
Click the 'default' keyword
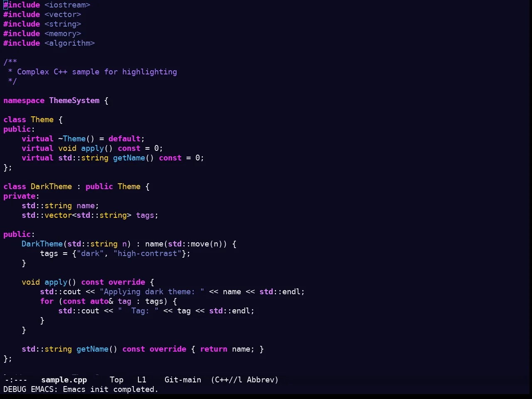coord(125,139)
